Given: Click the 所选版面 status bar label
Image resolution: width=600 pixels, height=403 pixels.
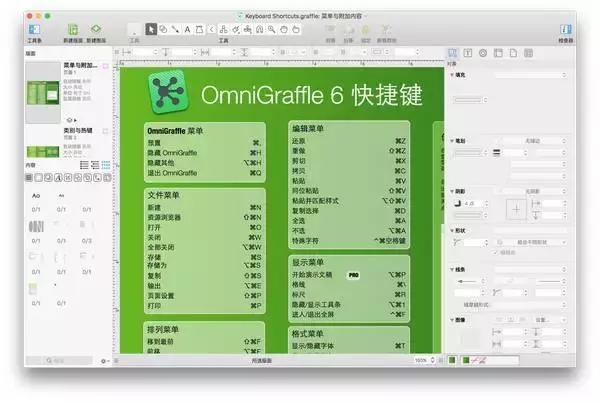Looking at the screenshot, I should coord(262,361).
